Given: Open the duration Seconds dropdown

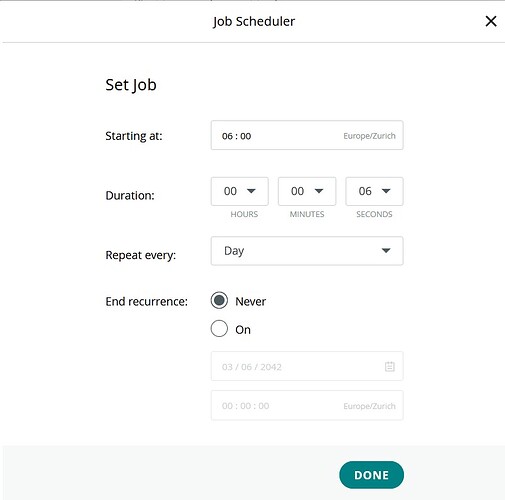Looking at the screenshot, I should tap(374, 191).
